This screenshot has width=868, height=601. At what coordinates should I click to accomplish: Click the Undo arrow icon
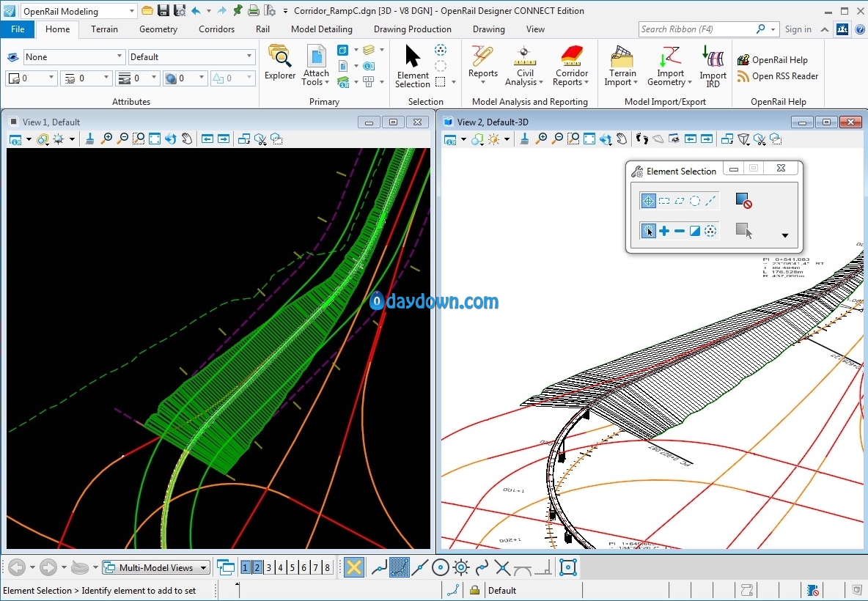point(196,10)
